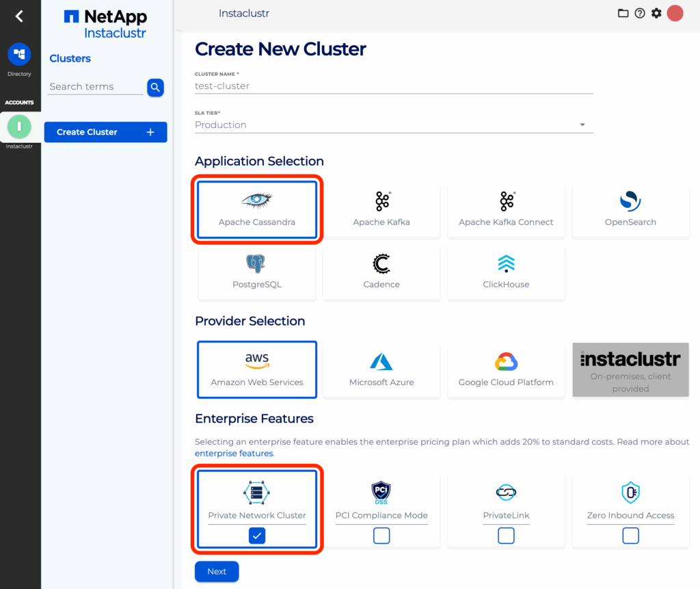
Task: Enable PCI Compliance Mode
Action: click(381, 536)
